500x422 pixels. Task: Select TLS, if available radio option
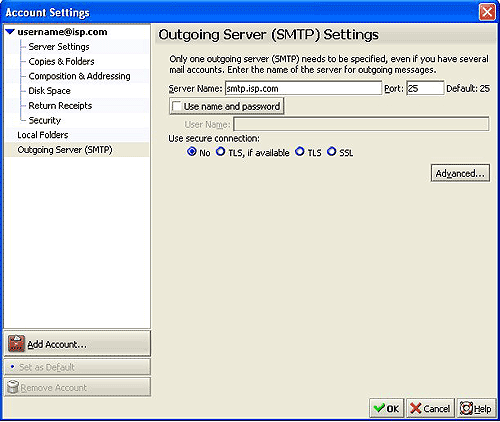(x=221, y=152)
